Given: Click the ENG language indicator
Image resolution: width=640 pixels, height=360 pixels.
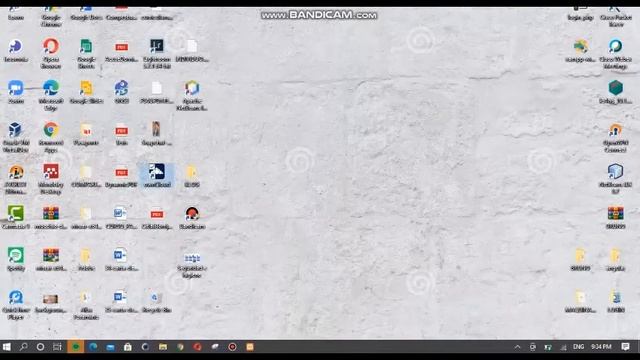Looking at the screenshot, I should click(578, 347).
